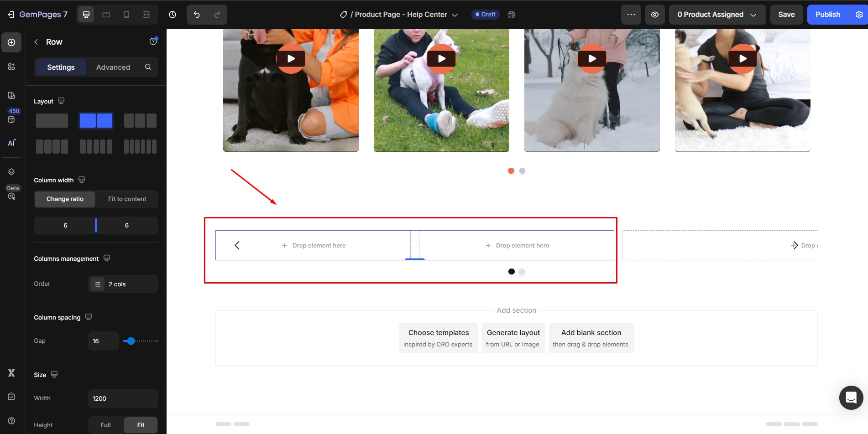Click the preview eye icon
The image size is (868, 434).
click(654, 15)
